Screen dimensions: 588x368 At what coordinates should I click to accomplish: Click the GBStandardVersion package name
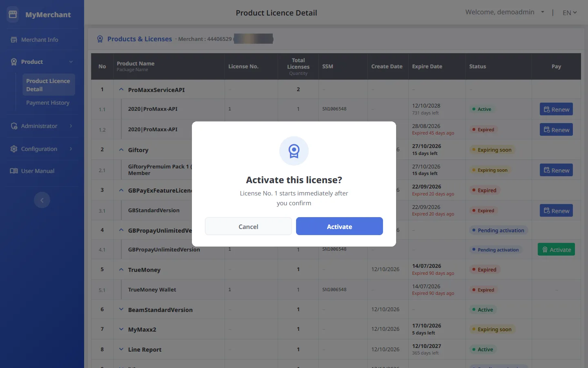[154, 210]
